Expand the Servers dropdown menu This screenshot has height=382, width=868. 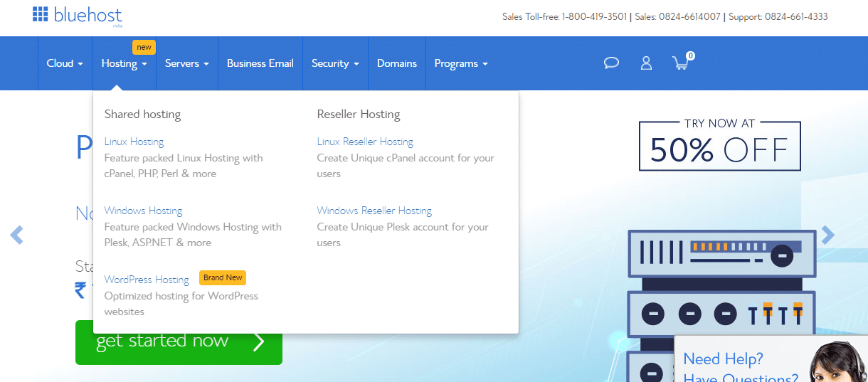pyautogui.click(x=187, y=63)
